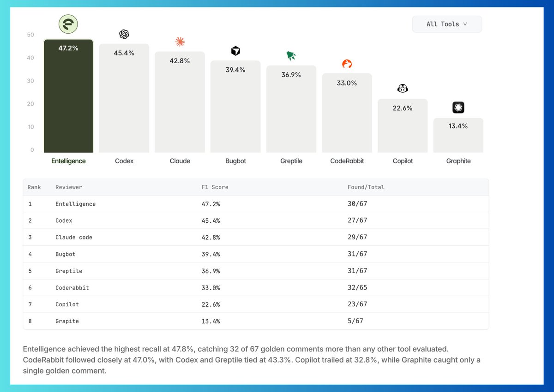Click the Greptile axis label under the chart
The height and width of the screenshot is (392, 554).
pyautogui.click(x=291, y=161)
